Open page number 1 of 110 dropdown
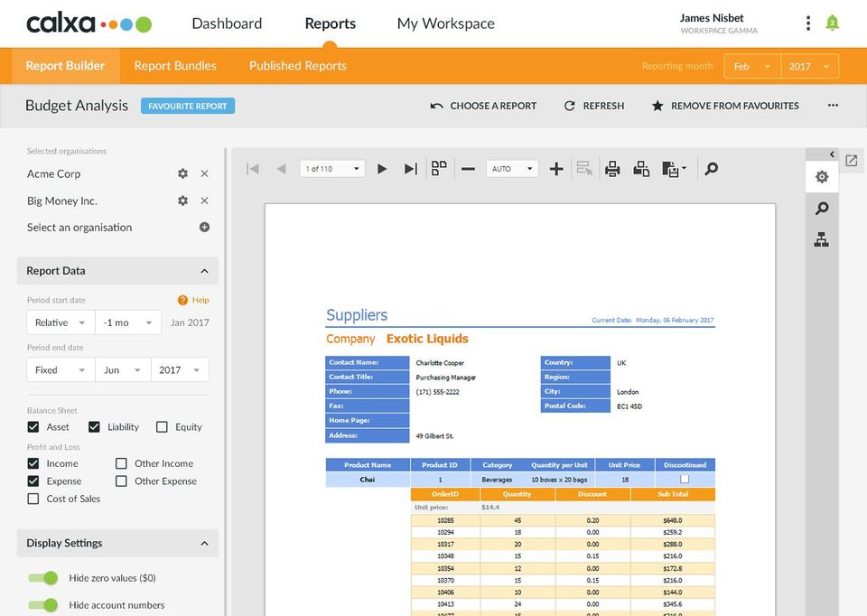867x616 pixels. pos(332,169)
